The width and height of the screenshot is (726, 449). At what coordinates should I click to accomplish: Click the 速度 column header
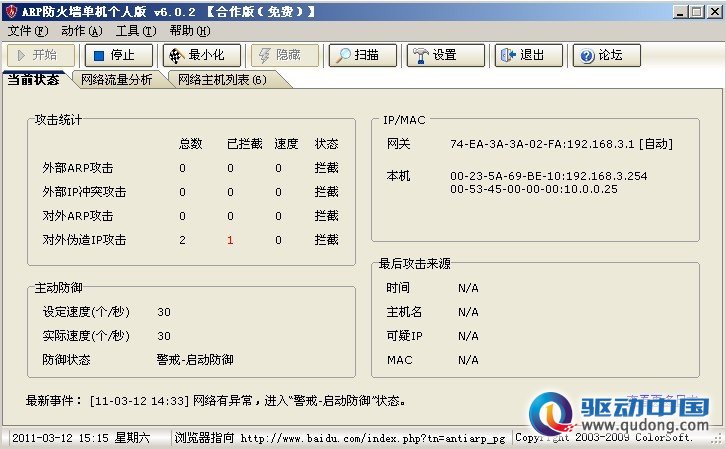(286, 144)
